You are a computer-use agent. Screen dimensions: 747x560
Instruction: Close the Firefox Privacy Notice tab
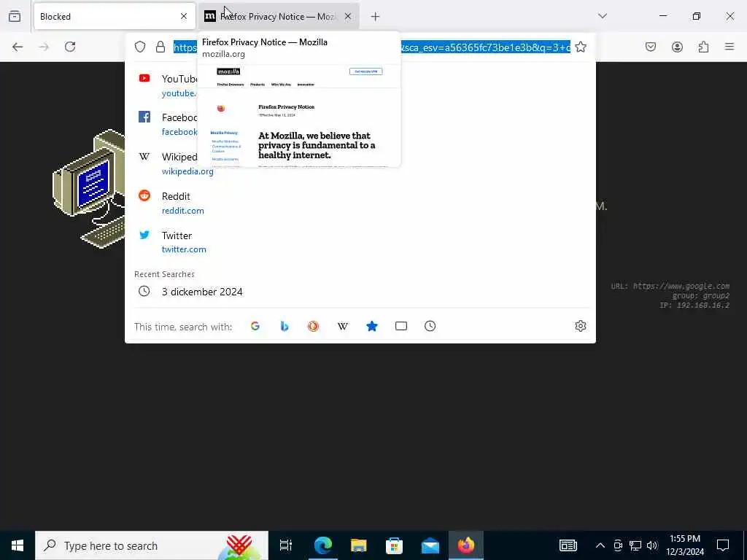tap(348, 16)
